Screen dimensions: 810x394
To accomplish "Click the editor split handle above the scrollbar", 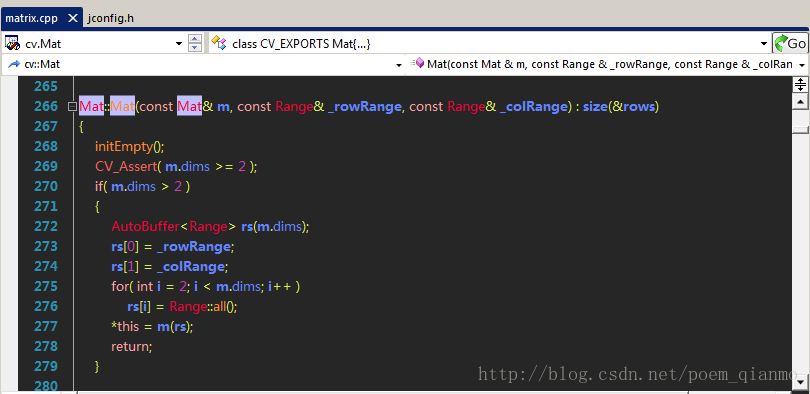I will click(x=800, y=85).
